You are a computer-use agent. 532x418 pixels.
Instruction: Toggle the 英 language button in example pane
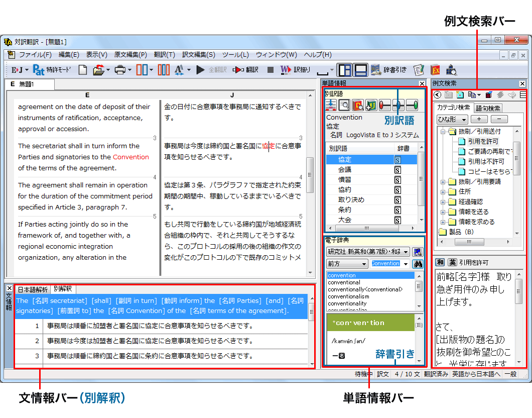pos(452,263)
